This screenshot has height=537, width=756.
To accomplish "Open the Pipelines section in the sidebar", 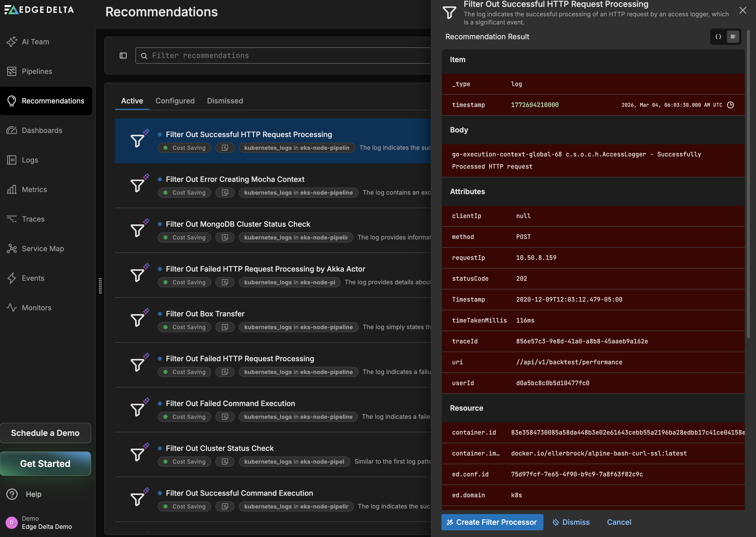I will [x=37, y=71].
